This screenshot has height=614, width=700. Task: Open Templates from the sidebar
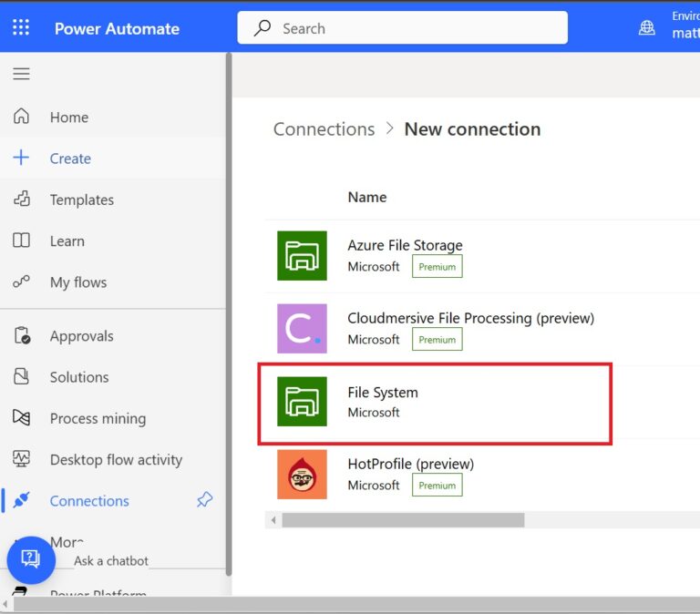(x=81, y=200)
